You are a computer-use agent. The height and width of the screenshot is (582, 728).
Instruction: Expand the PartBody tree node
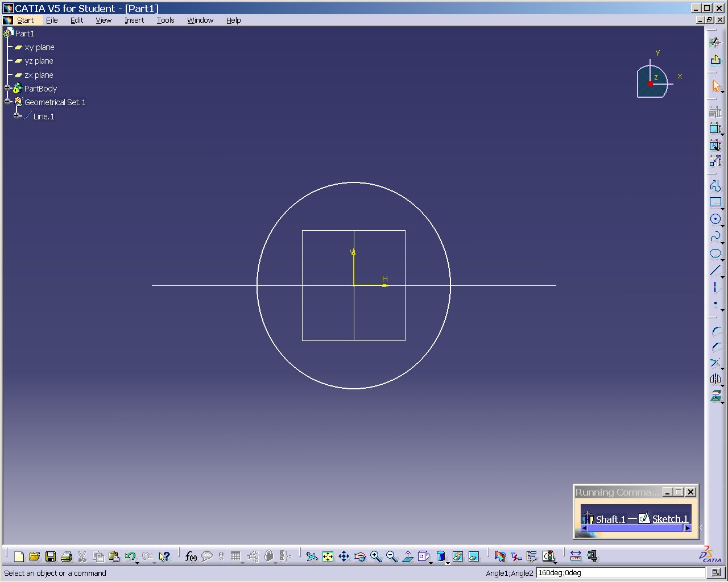click(x=7, y=88)
